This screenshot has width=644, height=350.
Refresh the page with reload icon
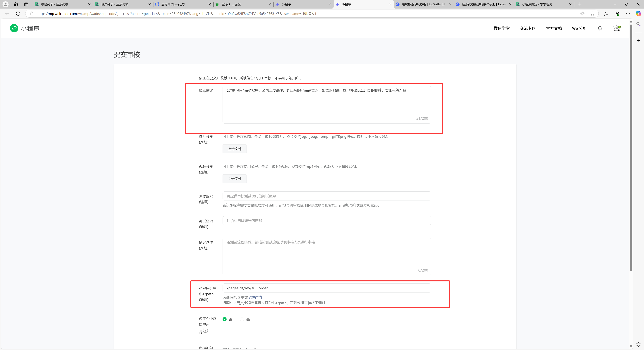tap(18, 13)
